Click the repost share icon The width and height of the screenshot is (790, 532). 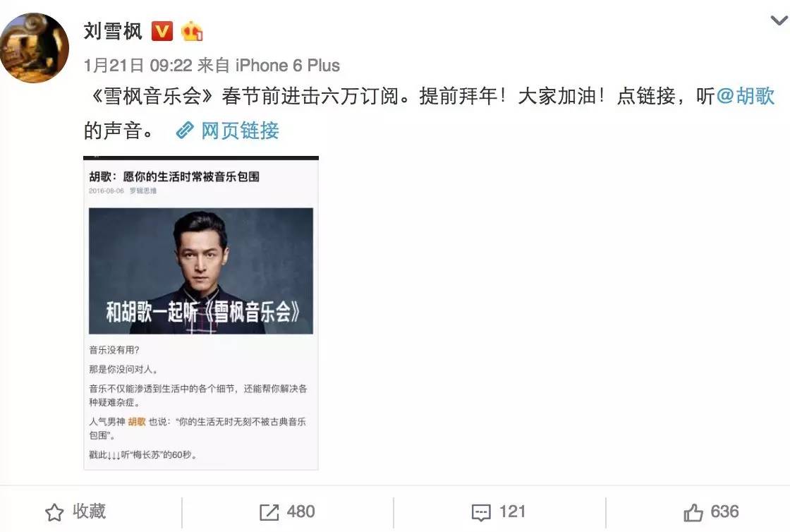pos(269,512)
